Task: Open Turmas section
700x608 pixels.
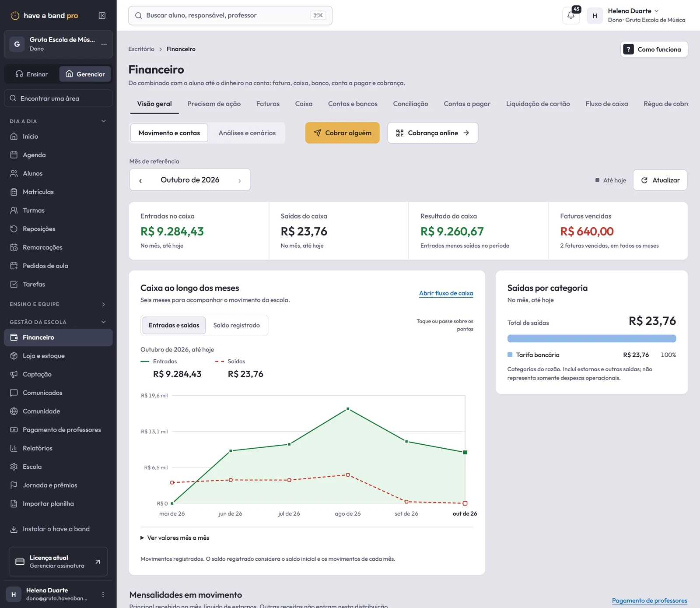Action: pyautogui.click(x=58, y=210)
